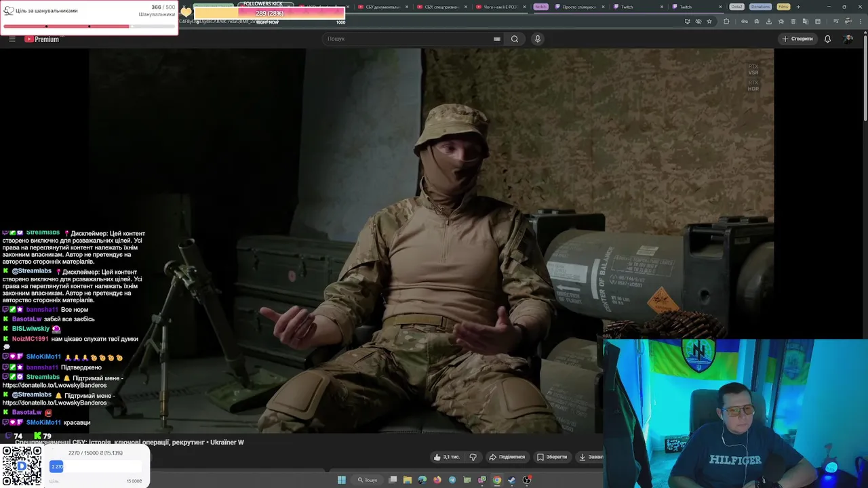
Task: Open a new browser tab with plus
Action: point(798,7)
